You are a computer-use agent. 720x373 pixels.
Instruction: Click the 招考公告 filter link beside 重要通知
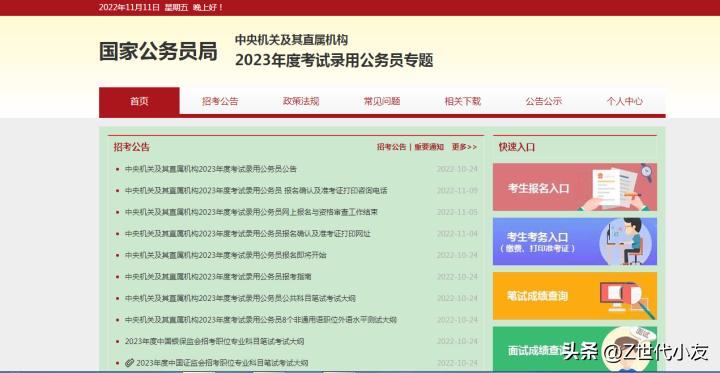pyautogui.click(x=392, y=147)
